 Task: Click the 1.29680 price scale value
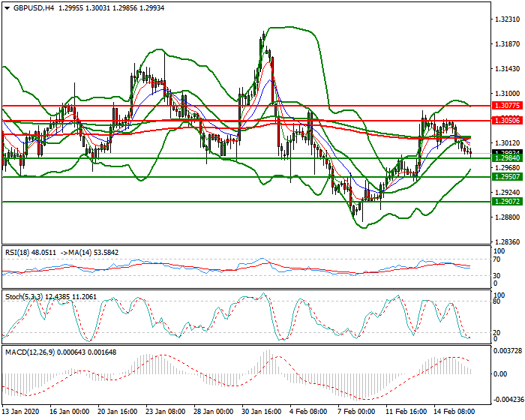507,168
